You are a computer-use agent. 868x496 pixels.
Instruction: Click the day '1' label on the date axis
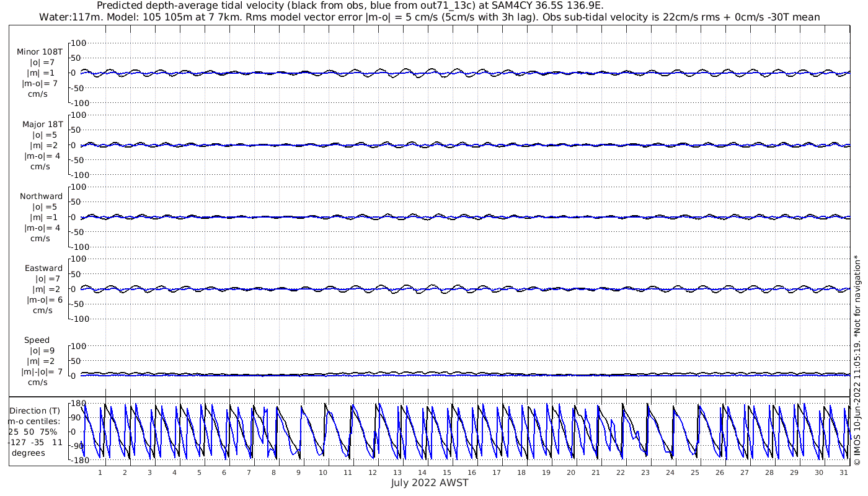(x=100, y=472)
